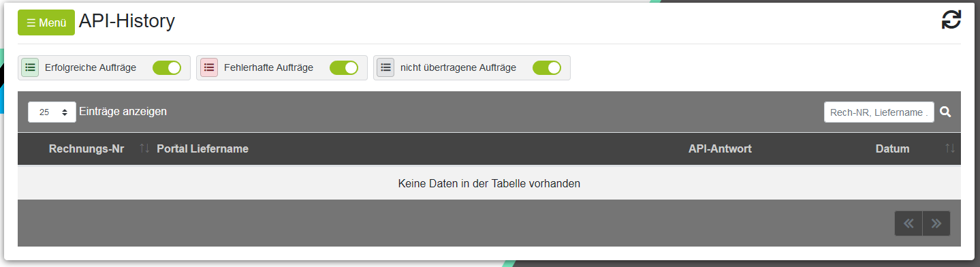Disable the Fehlerhafte Aufträge switch

pyautogui.click(x=344, y=67)
